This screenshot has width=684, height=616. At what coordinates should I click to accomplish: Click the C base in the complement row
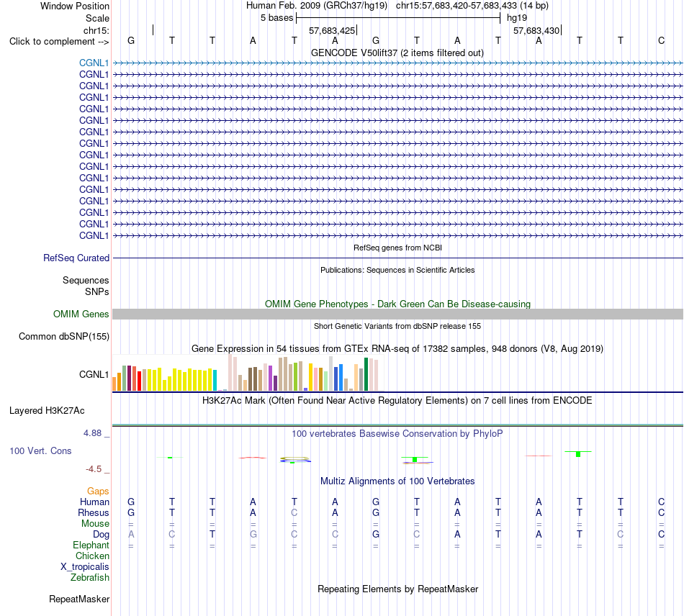(661, 40)
